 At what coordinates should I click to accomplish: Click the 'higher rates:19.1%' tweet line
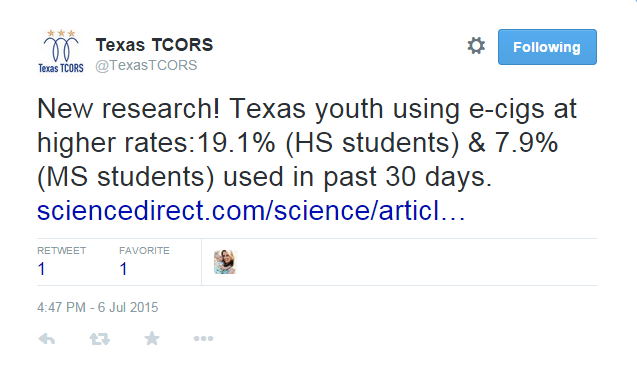coord(156,143)
